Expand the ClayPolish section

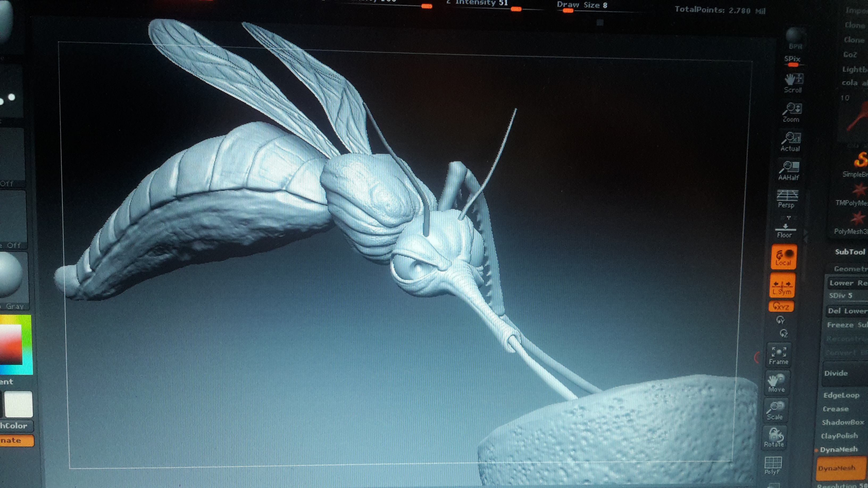coord(839,436)
